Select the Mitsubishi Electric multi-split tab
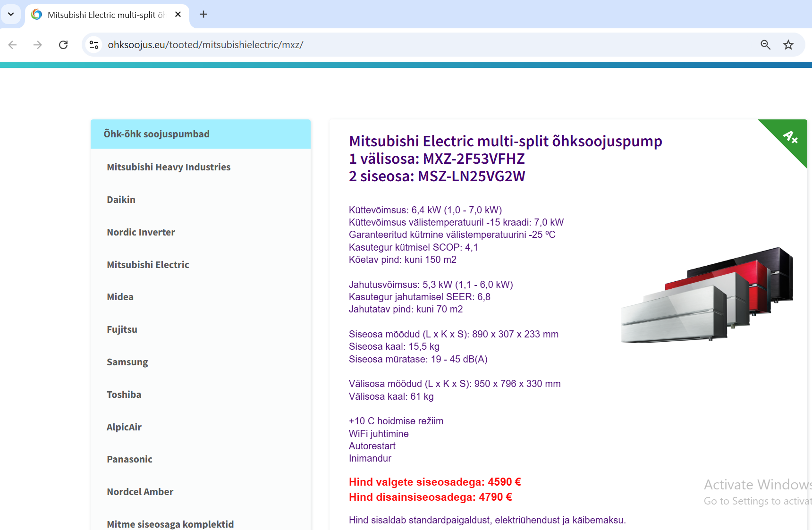The image size is (812, 530). [x=105, y=15]
